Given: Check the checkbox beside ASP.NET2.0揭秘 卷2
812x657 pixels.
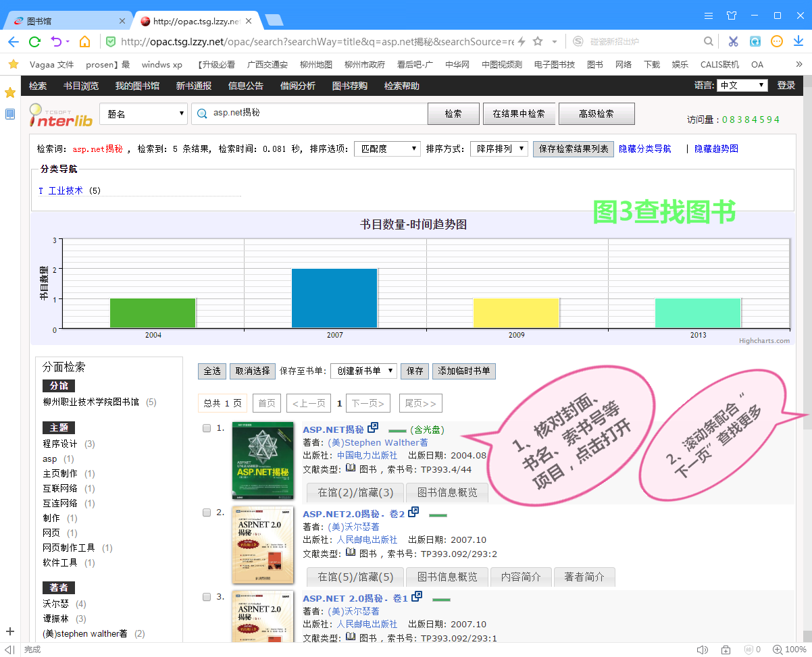Looking at the screenshot, I should [206, 513].
